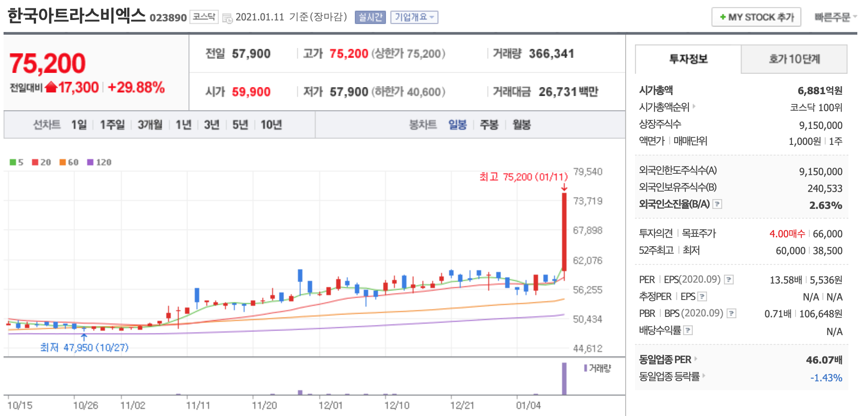Image resolution: width=868 pixels, height=416 pixels.
Task: Click the 0.71배 PBR value
Action: tap(778, 313)
